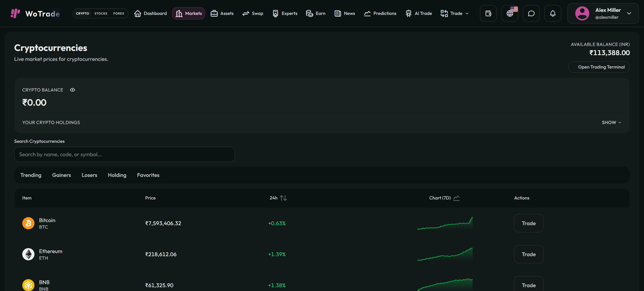The image size is (644, 291).
Task: Click Open Trading Terminal button
Action: click(599, 67)
